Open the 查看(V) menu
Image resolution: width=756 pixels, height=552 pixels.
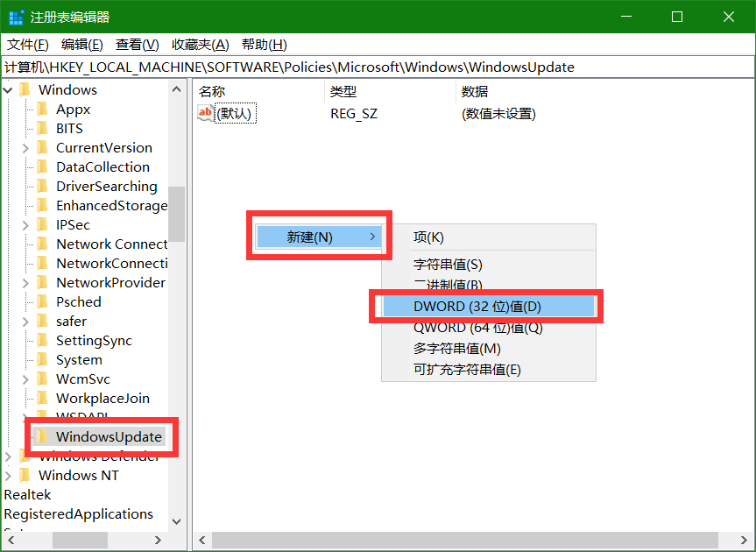138,45
